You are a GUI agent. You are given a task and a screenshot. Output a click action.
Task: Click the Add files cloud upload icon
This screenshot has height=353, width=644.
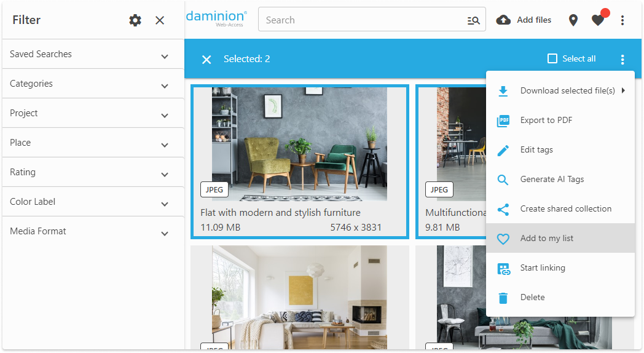(503, 20)
